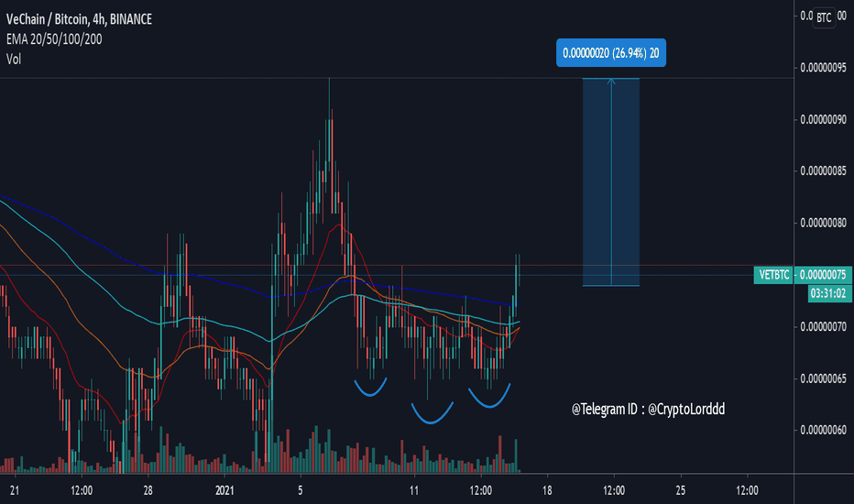Click the 0.00000095 price axis label
Image resolution: width=854 pixels, height=504 pixels.
(823, 68)
